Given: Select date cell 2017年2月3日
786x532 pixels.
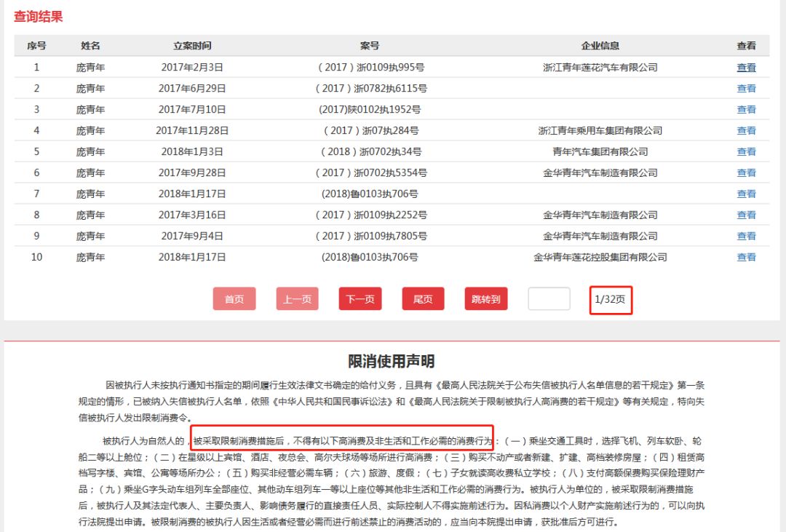Looking at the screenshot, I should [x=192, y=67].
